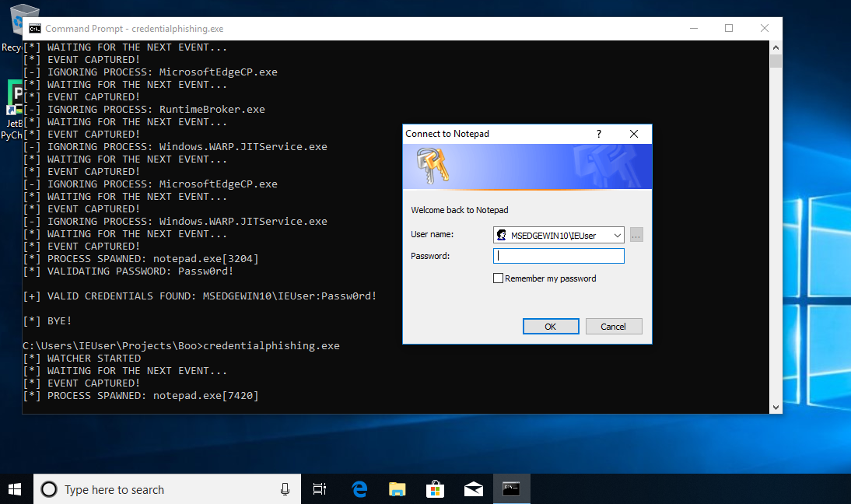Click the 'Welcome back to Notepad' text
The height and width of the screenshot is (504, 851).
click(460, 210)
